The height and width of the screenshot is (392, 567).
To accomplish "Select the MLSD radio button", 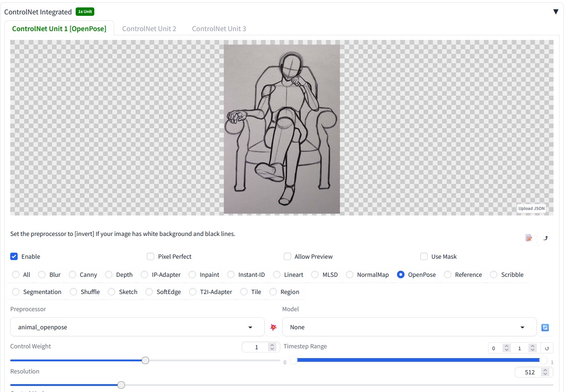I will pyautogui.click(x=315, y=274).
